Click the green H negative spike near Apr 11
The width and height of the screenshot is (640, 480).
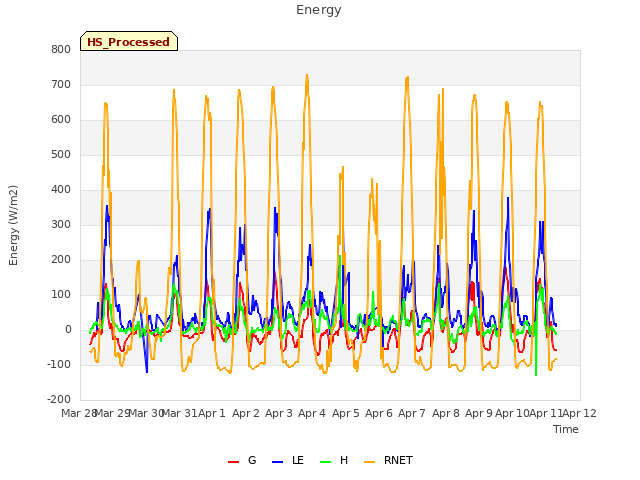536,375
